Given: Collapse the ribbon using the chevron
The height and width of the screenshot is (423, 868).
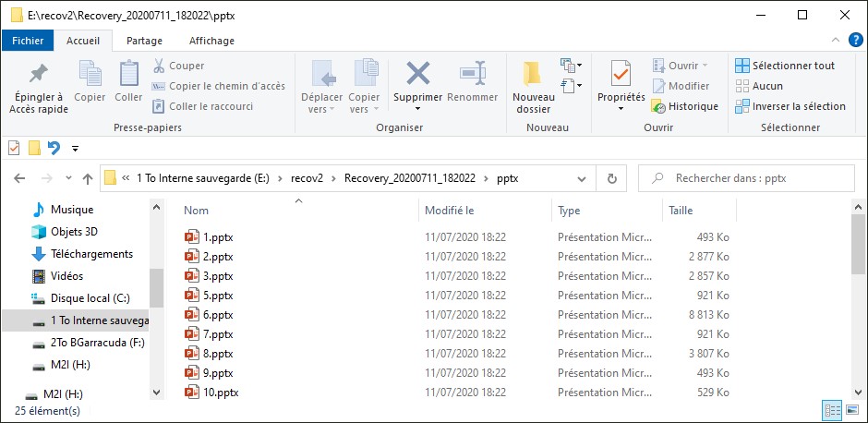Looking at the screenshot, I should point(836,41).
